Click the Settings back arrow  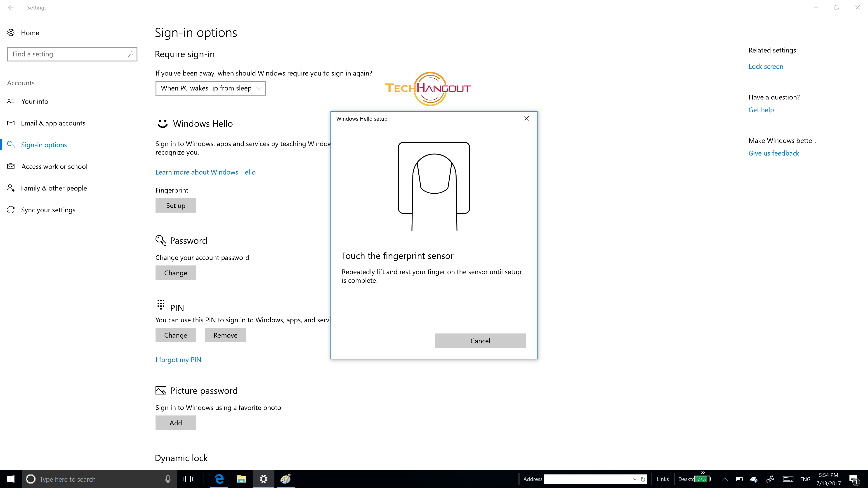(11, 7)
